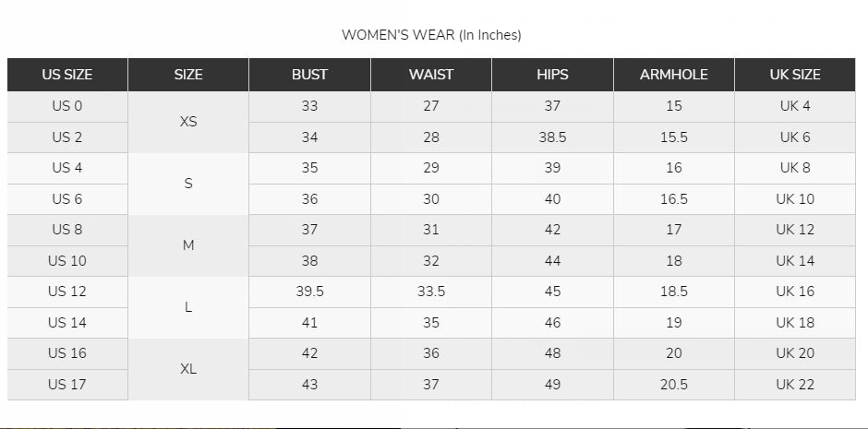Click the 39.5 bust value
This screenshot has height=429, width=868.
tap(309, 292)
